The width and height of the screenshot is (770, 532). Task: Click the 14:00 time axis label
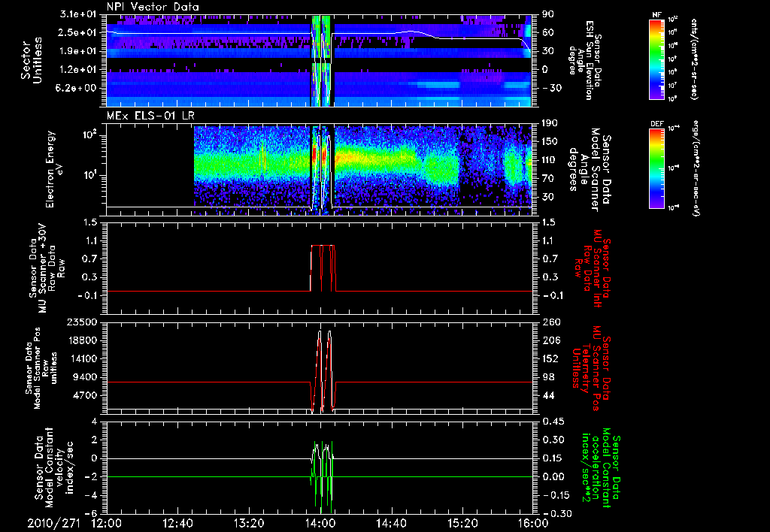pyautogui.click(x=320, y=523)
